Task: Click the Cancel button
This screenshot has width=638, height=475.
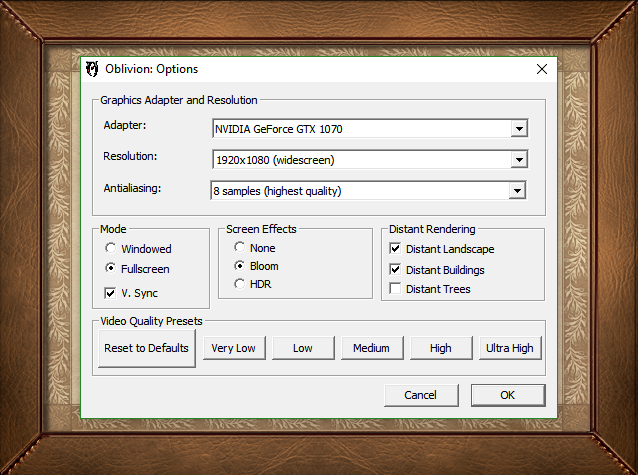Action: coord(421,395)
